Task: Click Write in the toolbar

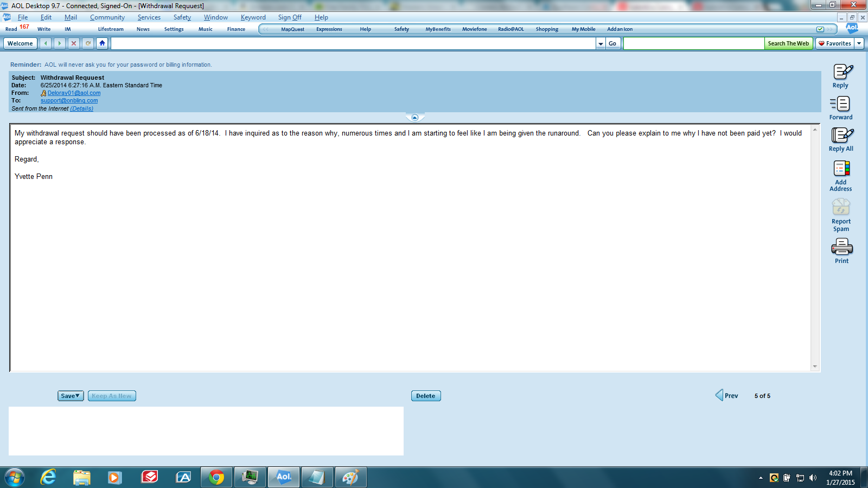Action: tap(44, 29)
